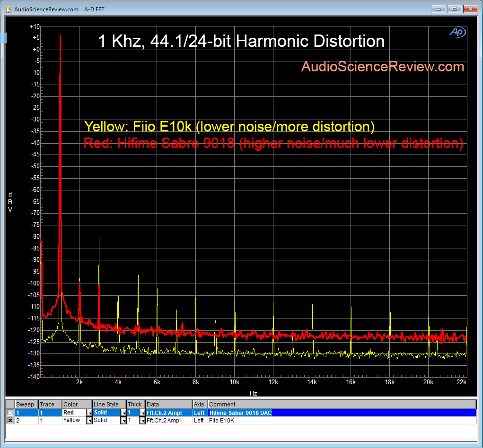The image size is (483, 448).
Task: Open thickness dropdown for Hifime row
Action: pyautogui.click(x=142, y=413)
